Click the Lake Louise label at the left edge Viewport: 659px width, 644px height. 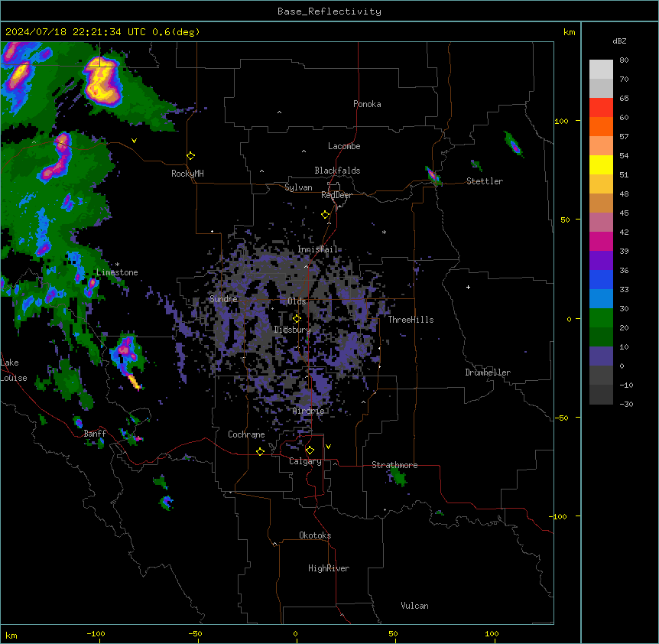(14, 370)
